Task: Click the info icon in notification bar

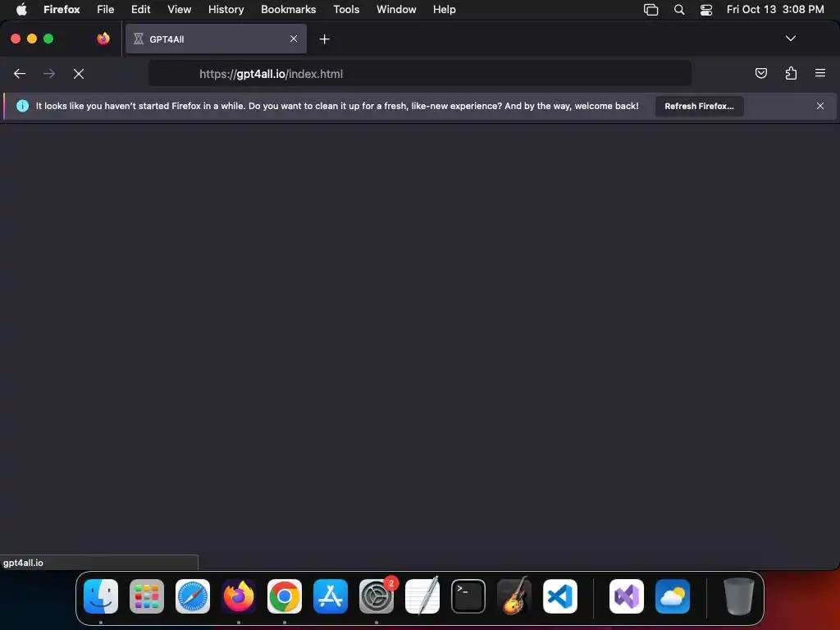Action: (22, 106)
